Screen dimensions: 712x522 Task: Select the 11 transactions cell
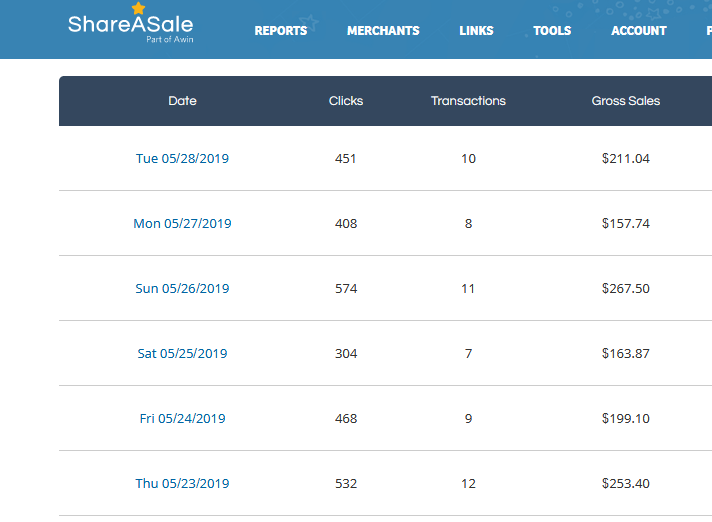click(x=468, y=288)
